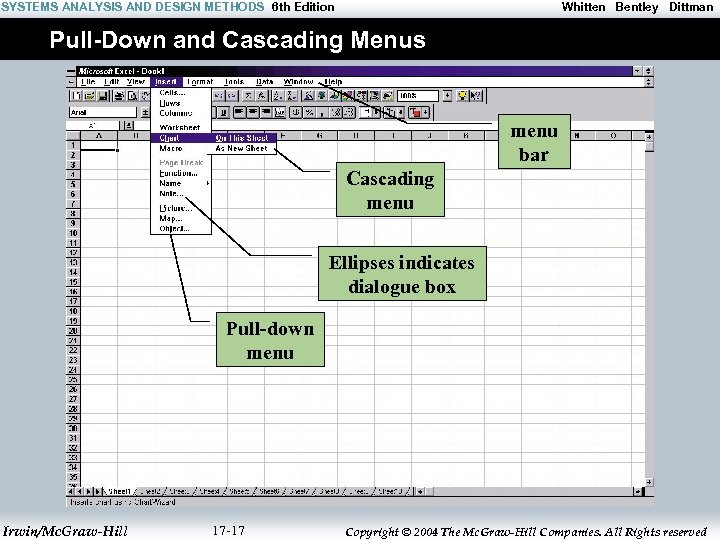The height and width of the screenshot is (540, 720).
Task: Open the Edit menu
Action: click(112, 82)
